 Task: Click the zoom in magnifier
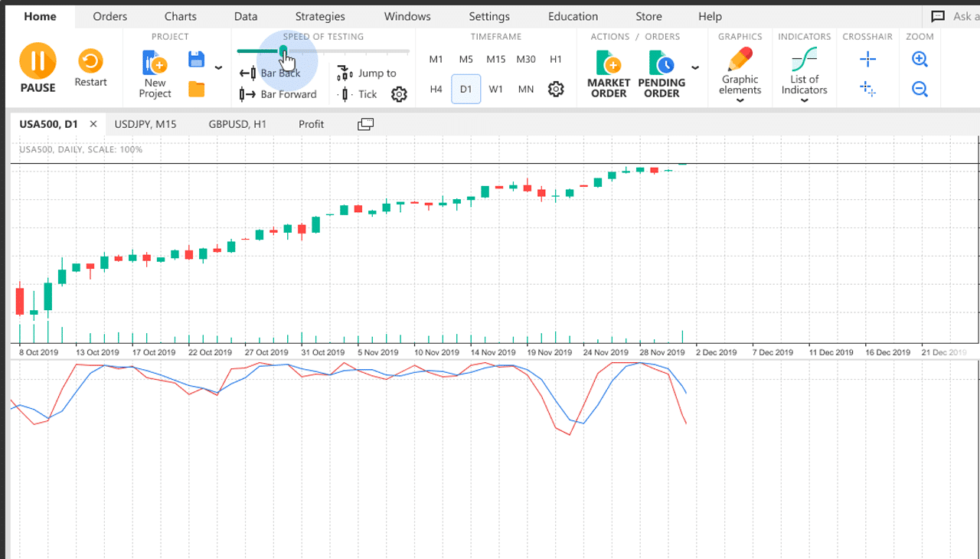coord(920,59)
